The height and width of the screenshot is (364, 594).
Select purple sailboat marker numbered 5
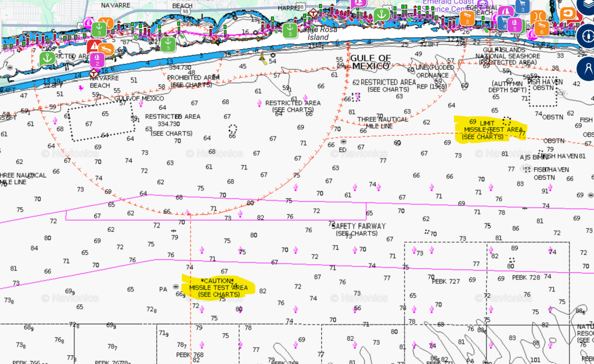[x=514, y=25]
